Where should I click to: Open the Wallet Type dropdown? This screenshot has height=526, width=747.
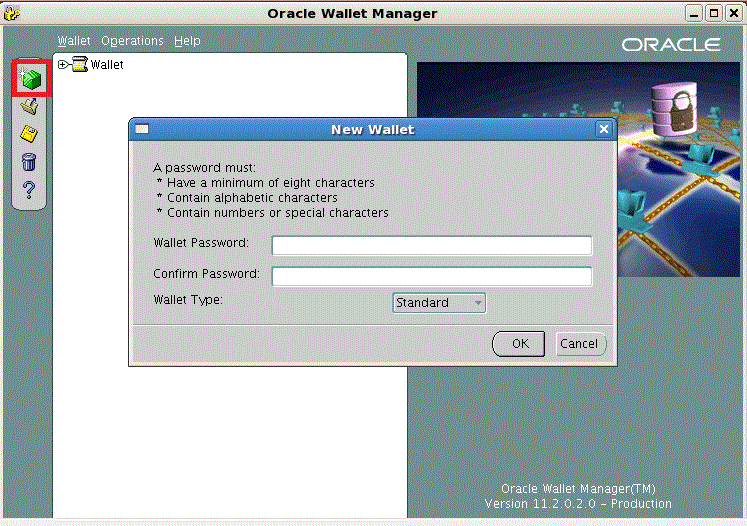tap(439, 303)
